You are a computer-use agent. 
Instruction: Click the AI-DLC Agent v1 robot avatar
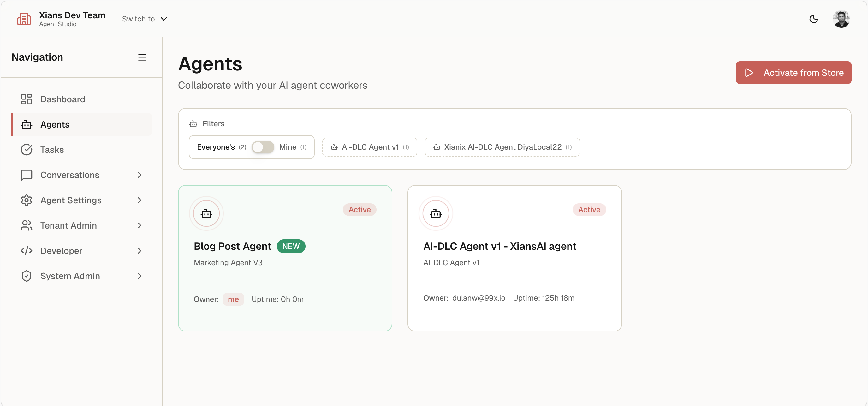(x=436, y=213)
